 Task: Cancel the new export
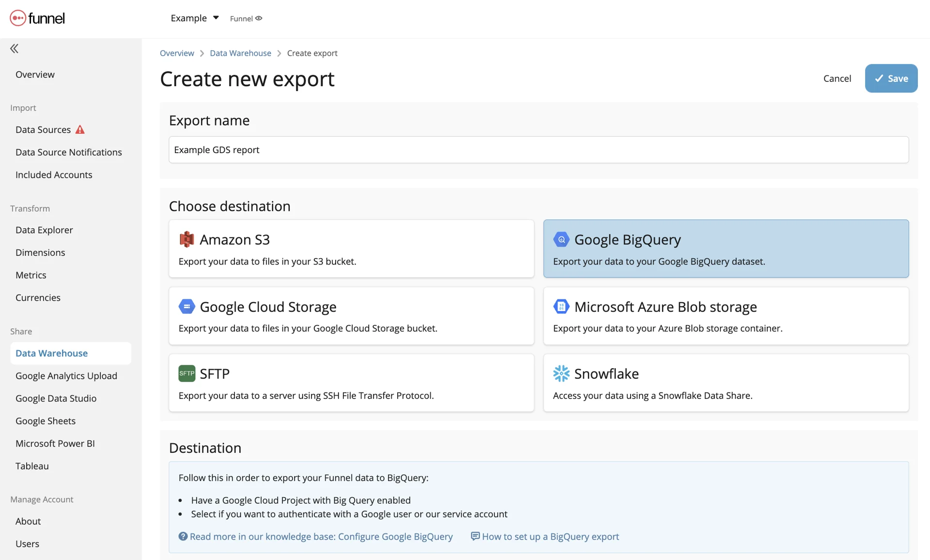(x=837, y=78)
